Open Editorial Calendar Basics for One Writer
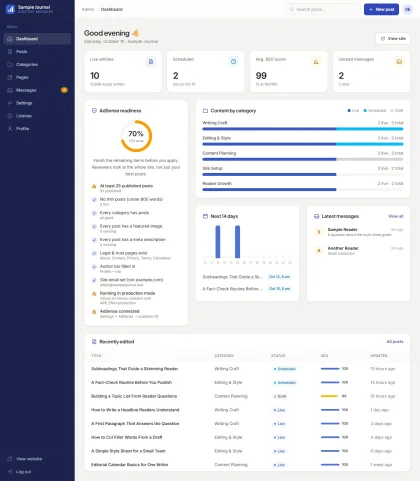Image resolution: width=420 pixels, height=481 pixels. click(x=130, y=464)
